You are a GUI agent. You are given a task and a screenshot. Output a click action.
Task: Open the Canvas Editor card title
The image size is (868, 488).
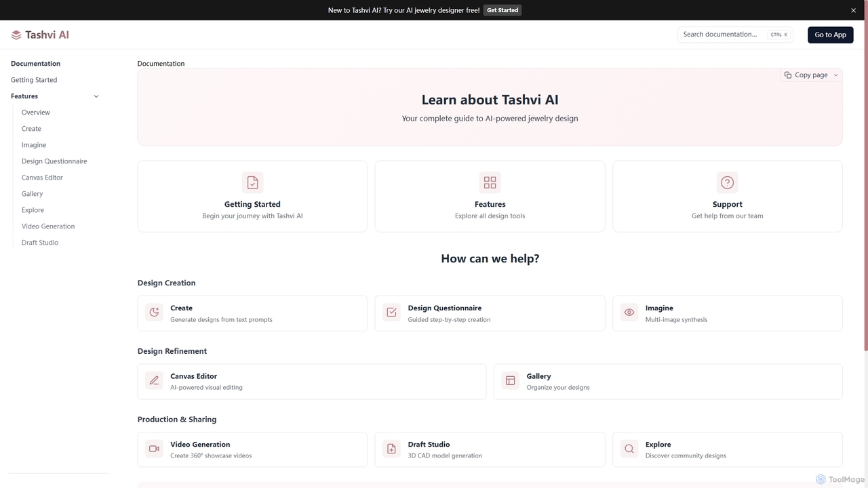pos(193,376)
